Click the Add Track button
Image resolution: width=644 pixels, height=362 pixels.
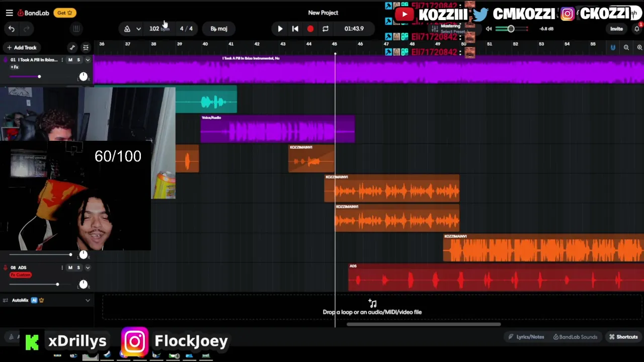(22, 47)
